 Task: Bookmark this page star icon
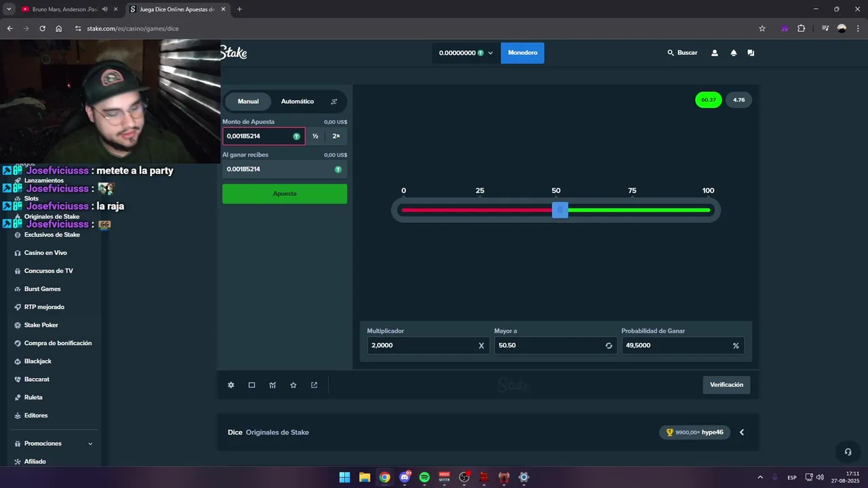coord(762,28)
